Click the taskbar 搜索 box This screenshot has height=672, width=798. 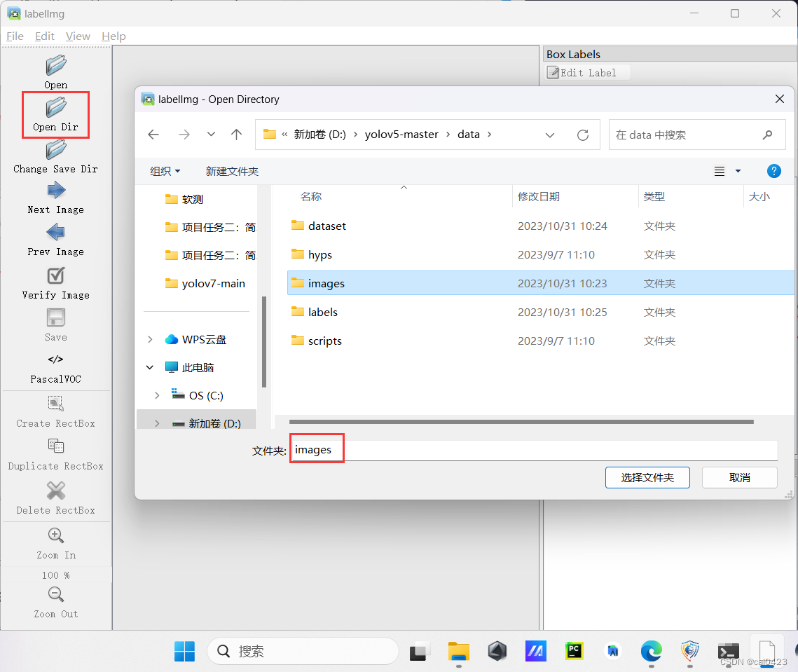pos(303,651)
